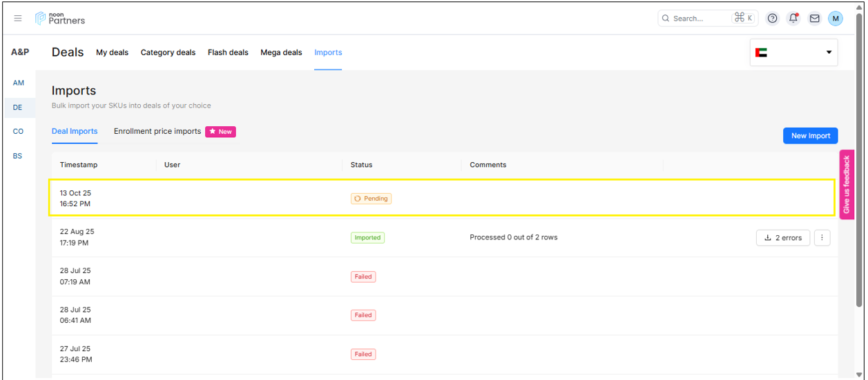Screen dimensions: 868x380
Task: Select the Enrollment price imports tab
Action: tap(157, 132)
